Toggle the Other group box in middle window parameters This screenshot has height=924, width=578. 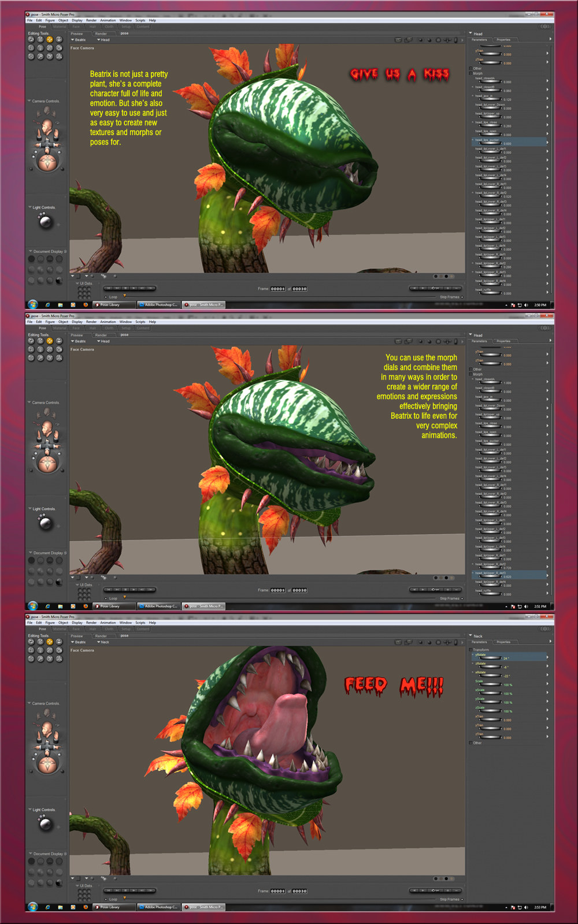point(470,369)
